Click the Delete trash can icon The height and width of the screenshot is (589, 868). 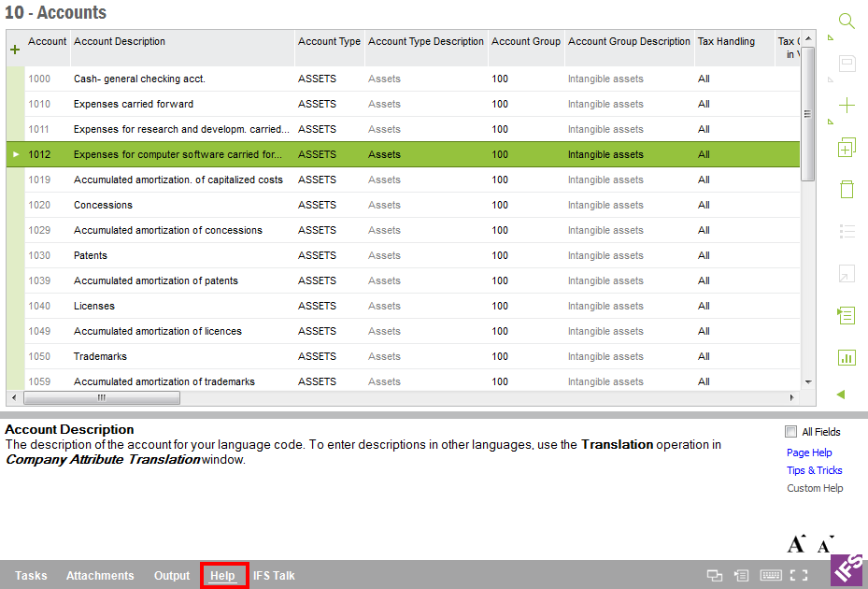pos(847,189)
